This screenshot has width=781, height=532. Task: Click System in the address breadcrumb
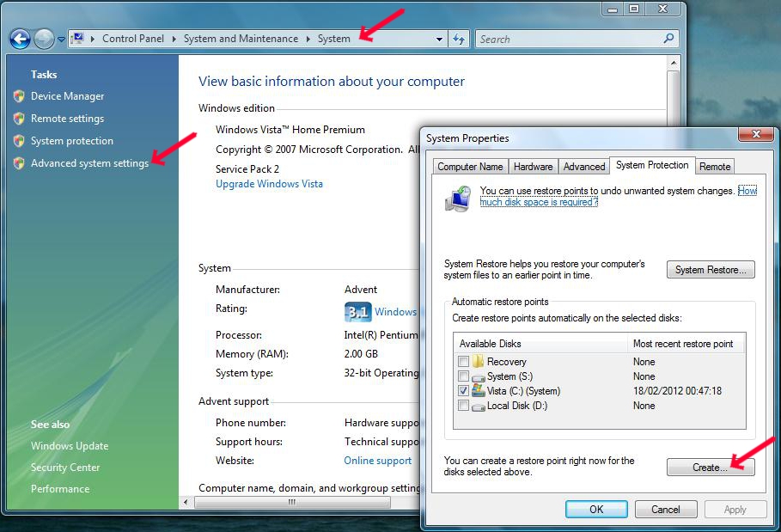pos(333,39)
